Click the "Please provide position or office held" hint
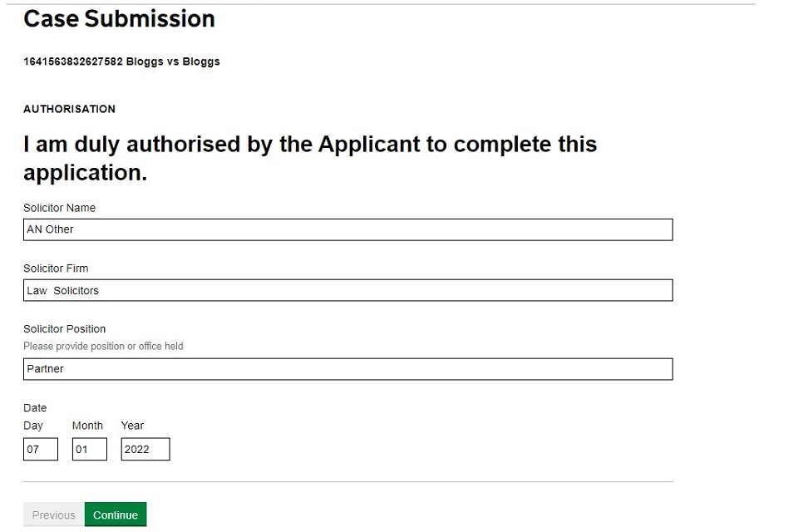This screenshot has width=798, height=532. tap(103, 346)
